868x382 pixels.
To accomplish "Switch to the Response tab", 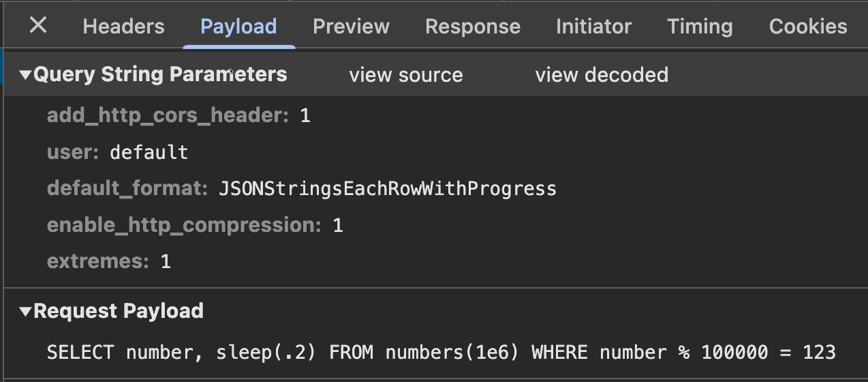I will 472,27.
